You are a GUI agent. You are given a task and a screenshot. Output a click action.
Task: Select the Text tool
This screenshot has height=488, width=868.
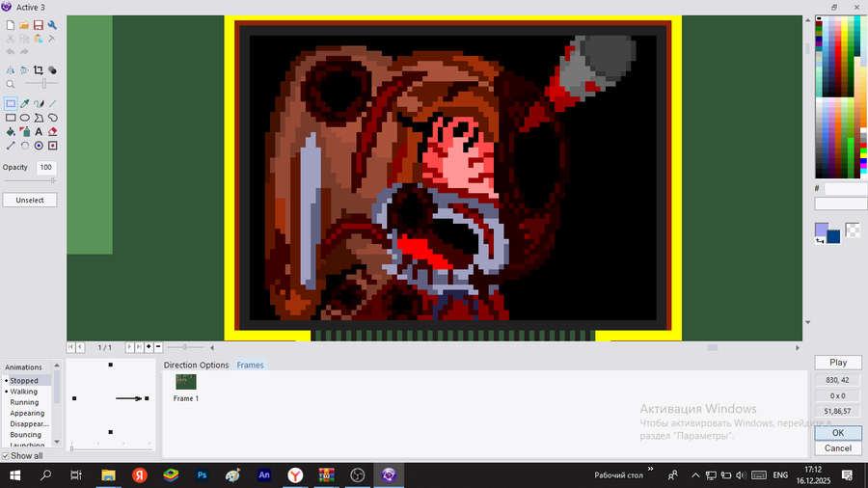39,132
